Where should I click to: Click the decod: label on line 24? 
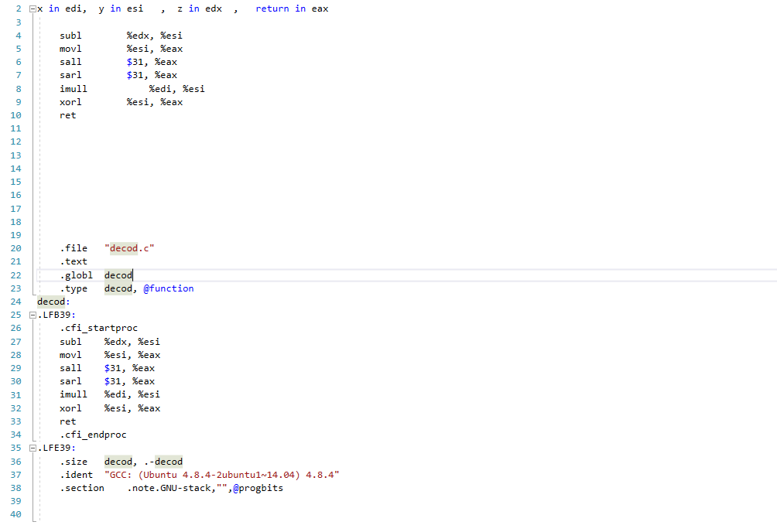click(x=50, y=302)
